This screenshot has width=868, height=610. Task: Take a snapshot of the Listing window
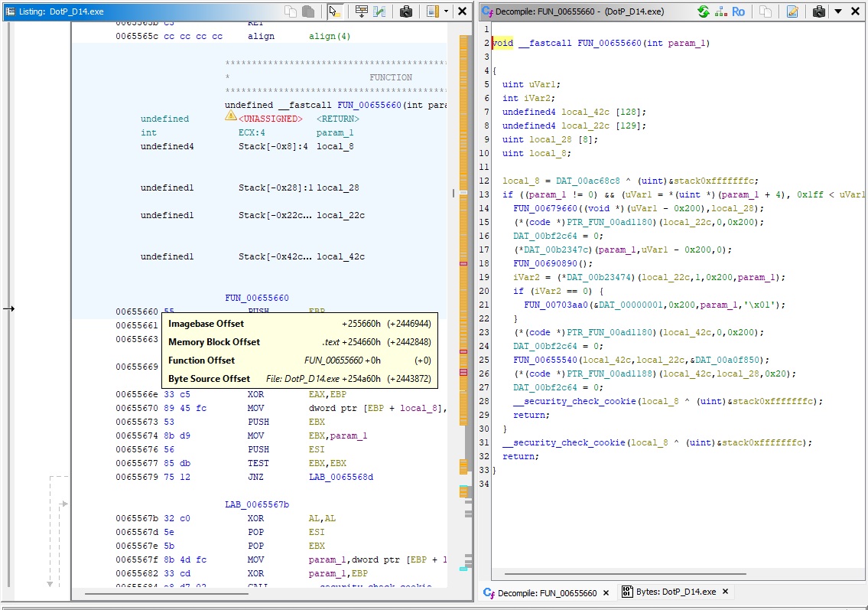coord(406,11)
